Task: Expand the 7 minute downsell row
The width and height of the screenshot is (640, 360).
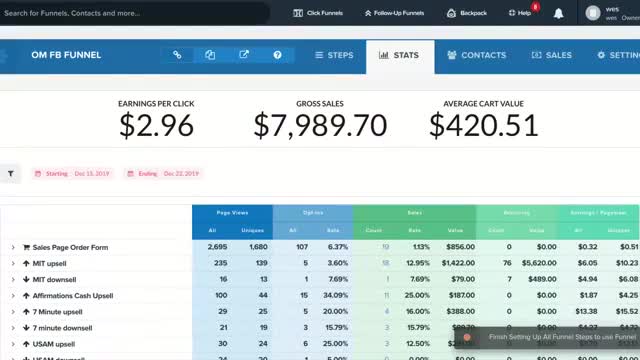Action: [x=13, y=328]
